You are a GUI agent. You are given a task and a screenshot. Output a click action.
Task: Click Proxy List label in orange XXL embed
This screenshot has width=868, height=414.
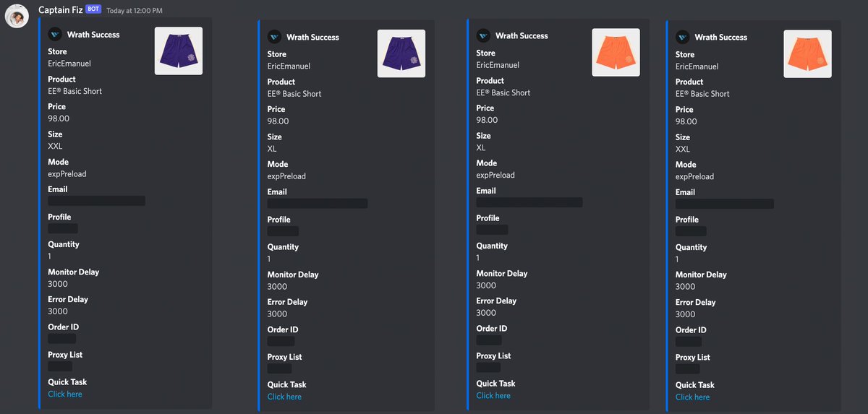click(x=693, y=358)
